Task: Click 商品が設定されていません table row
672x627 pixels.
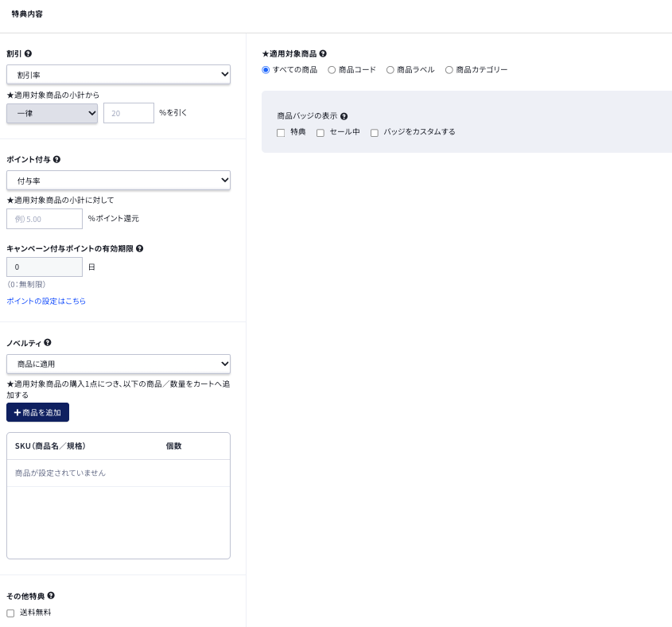Action: (118, 473)
